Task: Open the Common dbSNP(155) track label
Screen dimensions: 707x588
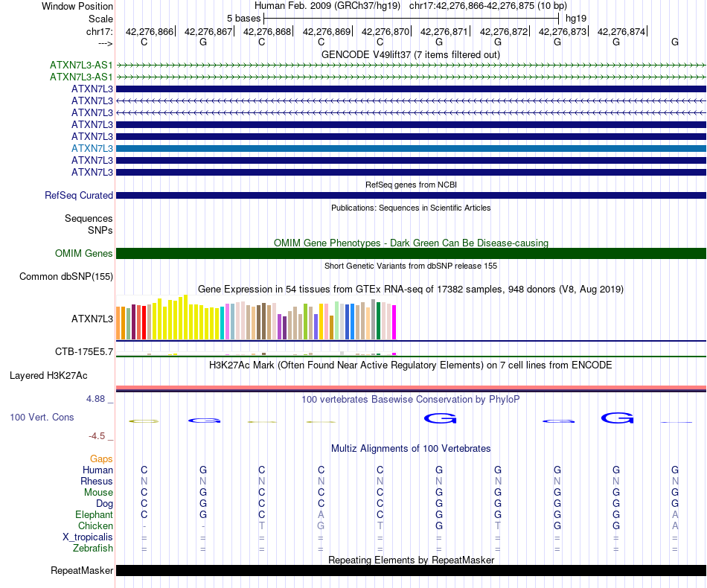Action: (66, 276)
